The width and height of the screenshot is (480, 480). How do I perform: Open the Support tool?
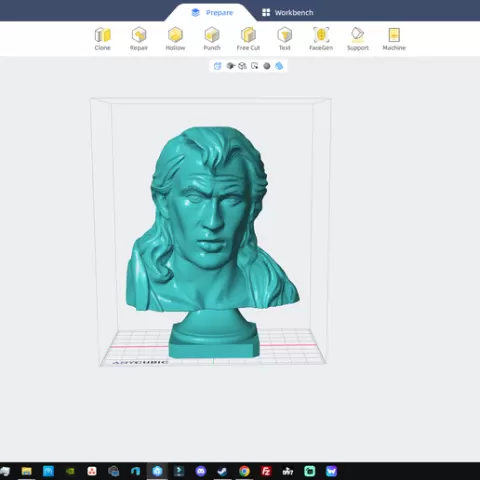pyautogui.click(x=358, y=39)
